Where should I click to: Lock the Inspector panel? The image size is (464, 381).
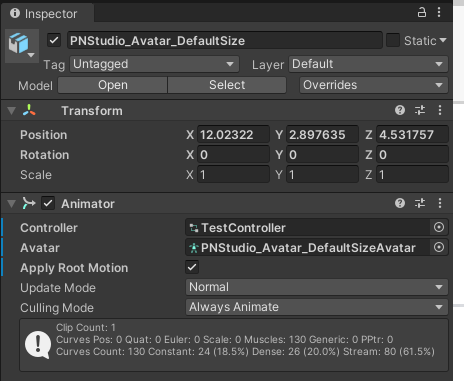422,12
